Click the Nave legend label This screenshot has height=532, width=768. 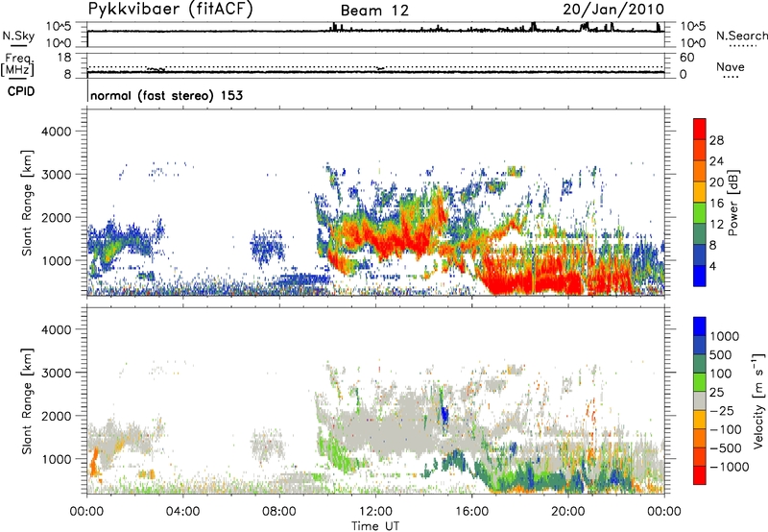click(x=731, y=67)
